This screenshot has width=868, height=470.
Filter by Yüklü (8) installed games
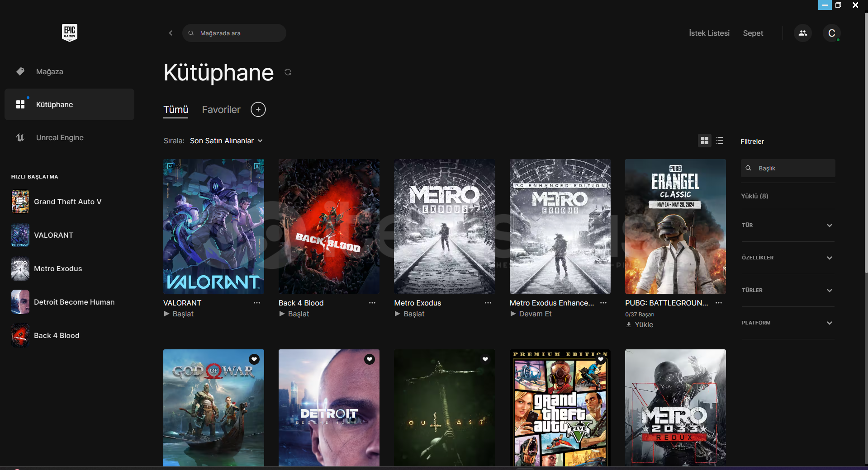[754, 196]
